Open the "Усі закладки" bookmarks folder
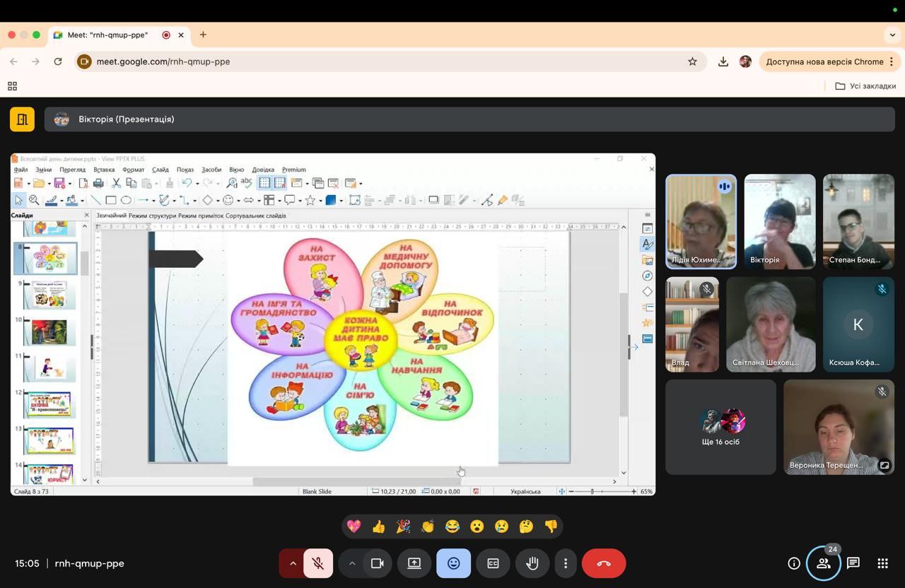This screenshot has width=905, height=588. coord(865,86)
